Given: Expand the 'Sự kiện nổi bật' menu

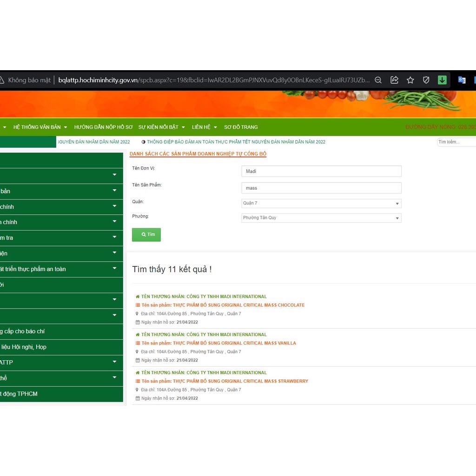Looking at the screenshot, I should point(161,127).
